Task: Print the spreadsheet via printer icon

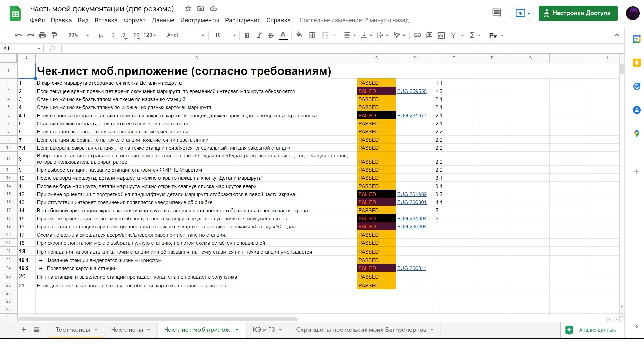Action: (x=42, y=35)
